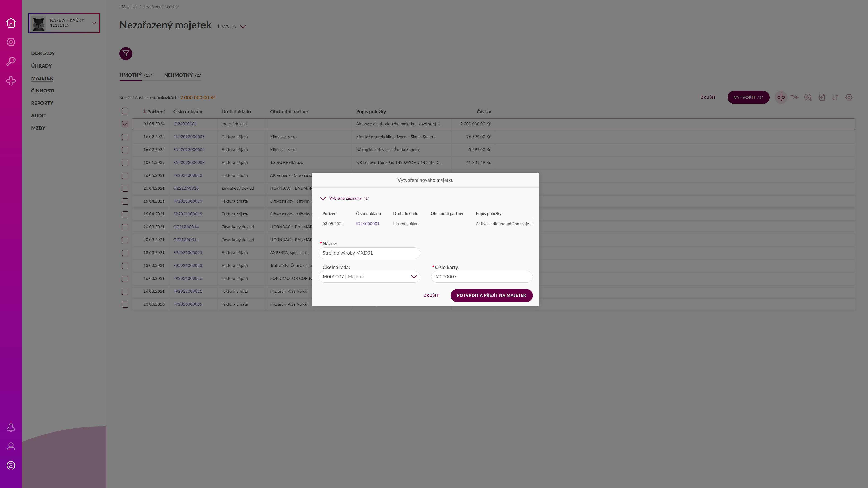The height and width of the screenshot is (488, 868).
Task: Open FAP2022000003 document link
Action: point(189,163)
